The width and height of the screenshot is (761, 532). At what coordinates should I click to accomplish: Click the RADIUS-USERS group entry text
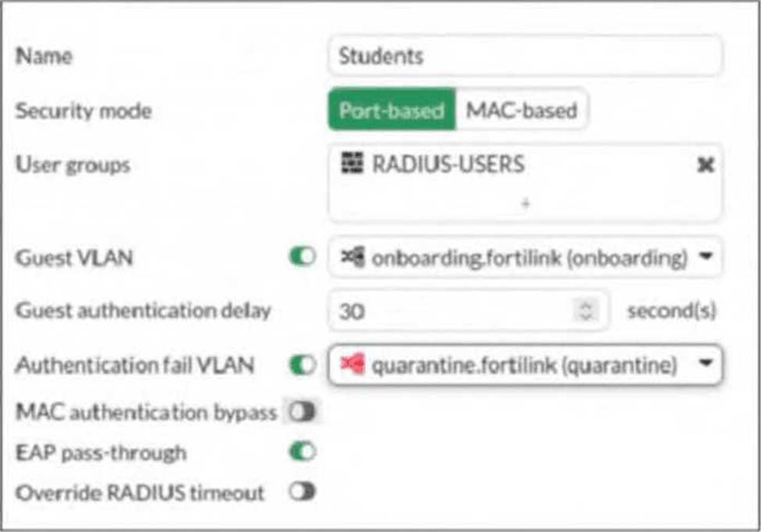click(x=448, y=165)
